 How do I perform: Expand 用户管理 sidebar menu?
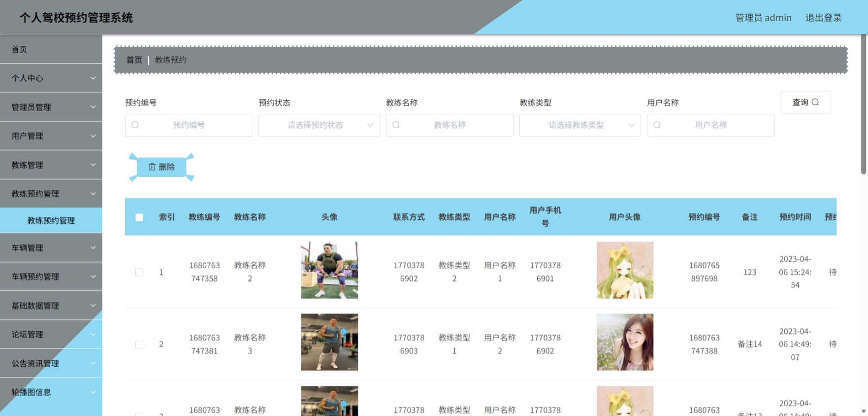[x=51, y=136]
